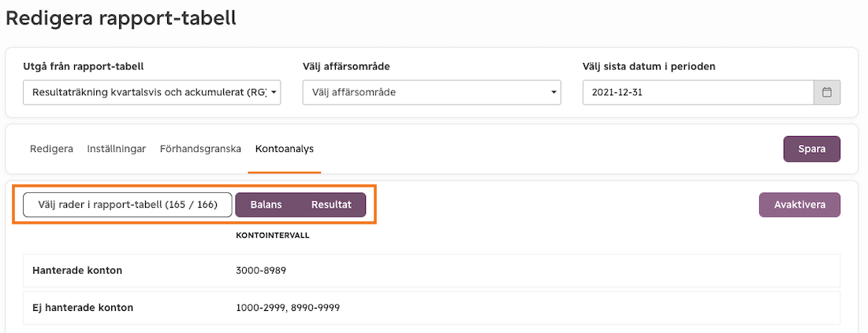Switch to the Redigera tab
868x333 pixels.
[51, 149]
